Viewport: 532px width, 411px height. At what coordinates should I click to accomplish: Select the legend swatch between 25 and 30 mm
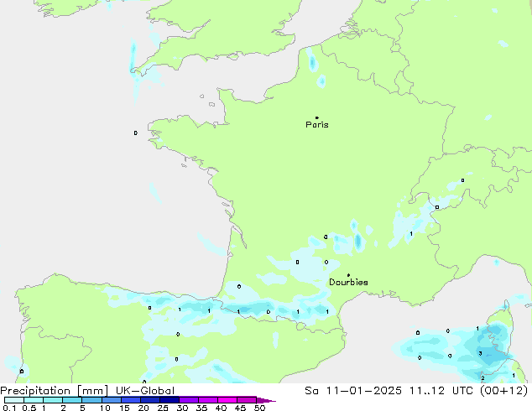[170, 400]
